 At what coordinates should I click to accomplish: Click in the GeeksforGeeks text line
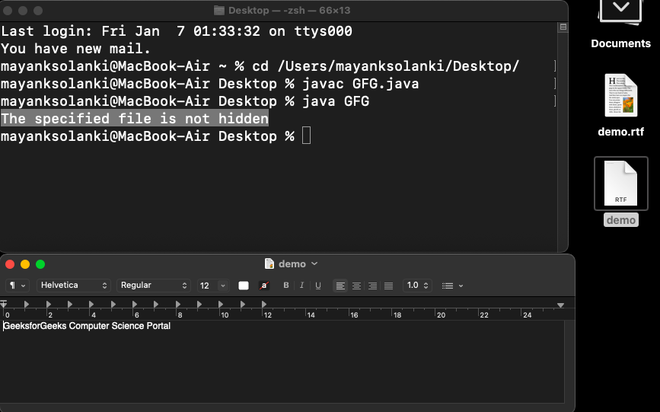(x=88, y=326)
